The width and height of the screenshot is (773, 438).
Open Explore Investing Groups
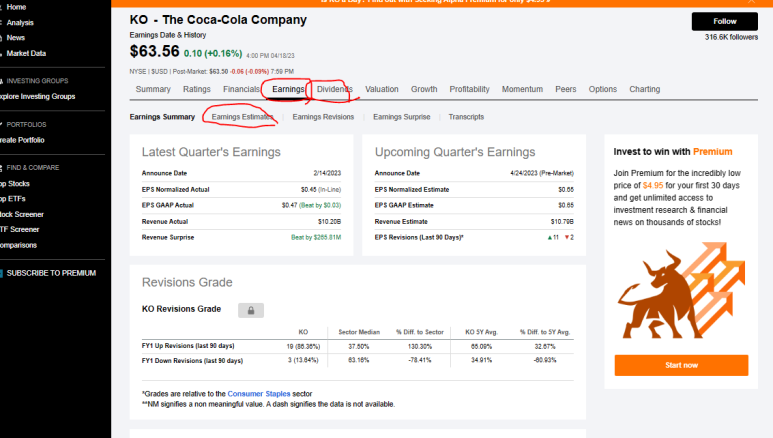click(37, 96)
